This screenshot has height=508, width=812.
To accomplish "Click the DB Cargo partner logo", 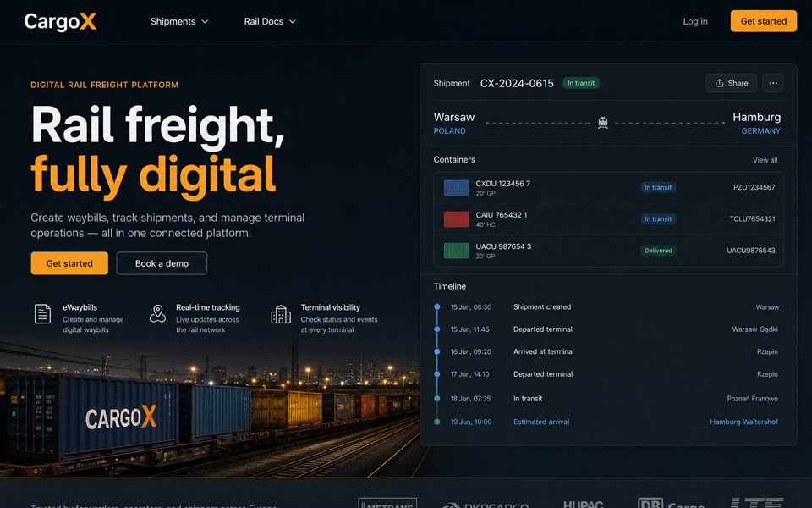I will point(671,503).
